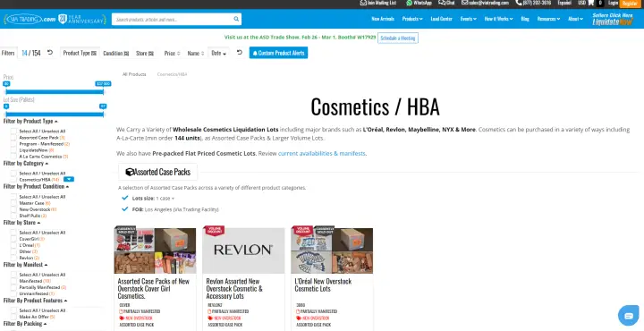Open current availabilities & manifests link
The image size is (644, 331).
322,154
